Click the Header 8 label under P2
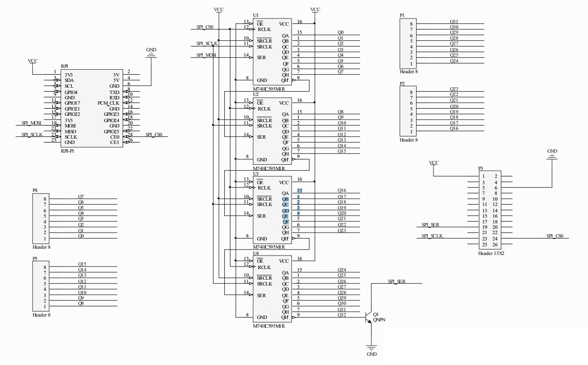588x365 pixels. click(x=409, y=140)
